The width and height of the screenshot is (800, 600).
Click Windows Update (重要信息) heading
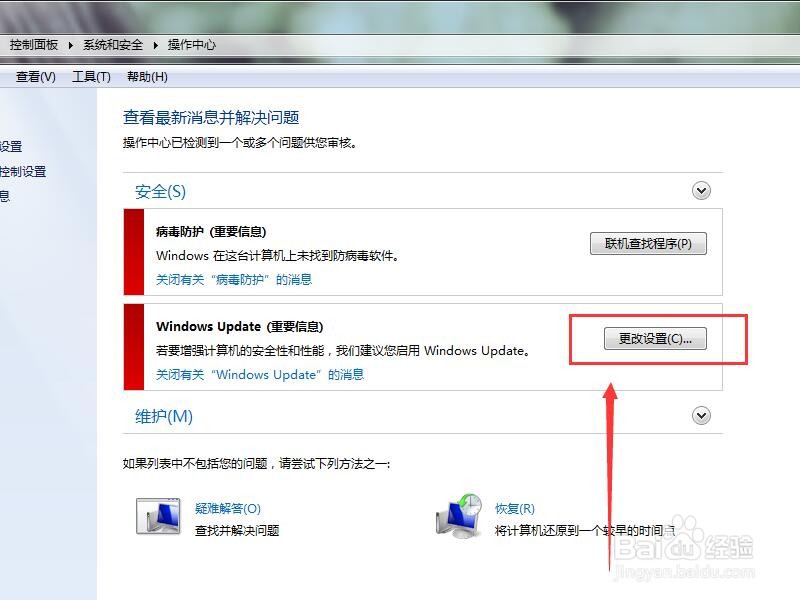240,327
